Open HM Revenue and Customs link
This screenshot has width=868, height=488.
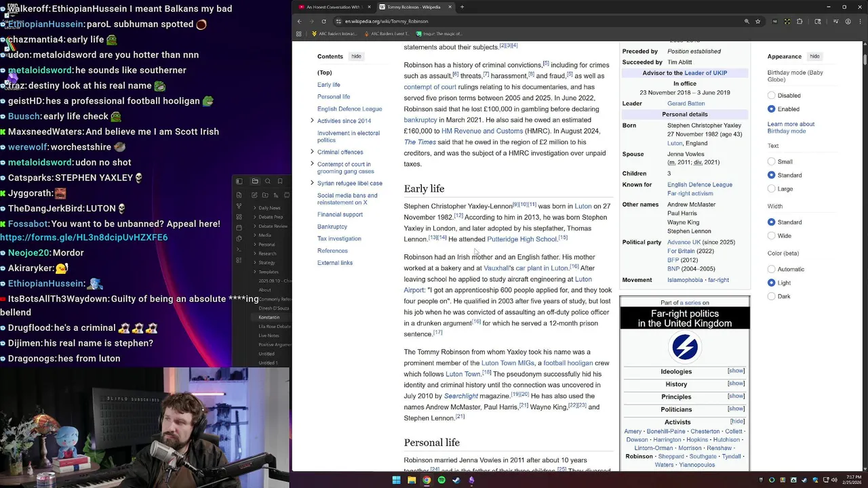tap(482, 131)
